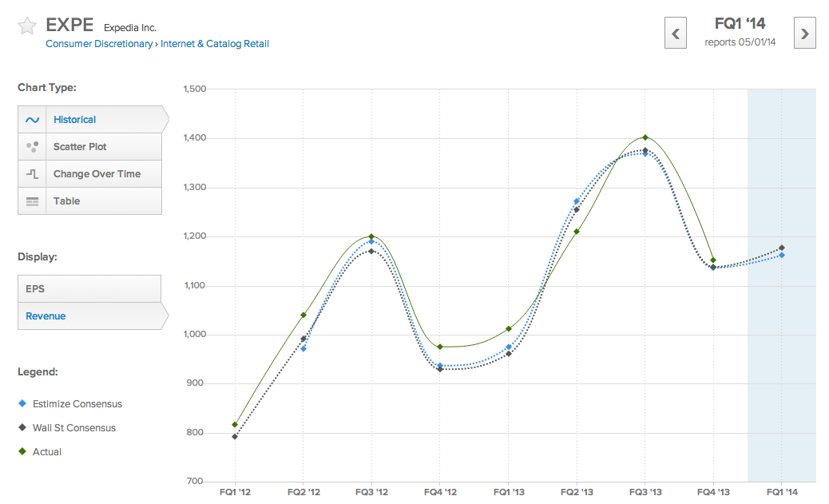Image resolution: width=829 pixels, height=504 pixels.
Task: Click the FQ2 '13 x-axis label
Action: coord(577,492)
